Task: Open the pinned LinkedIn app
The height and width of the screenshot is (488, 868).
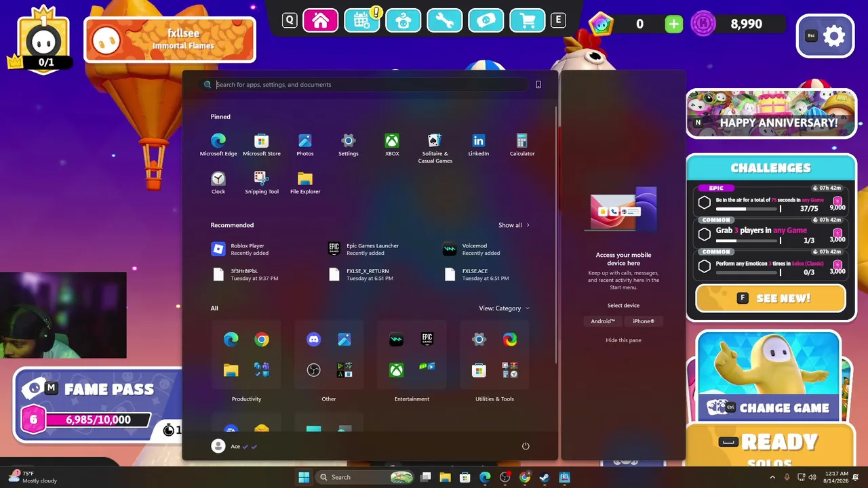Action: click(x=479, y=144)
